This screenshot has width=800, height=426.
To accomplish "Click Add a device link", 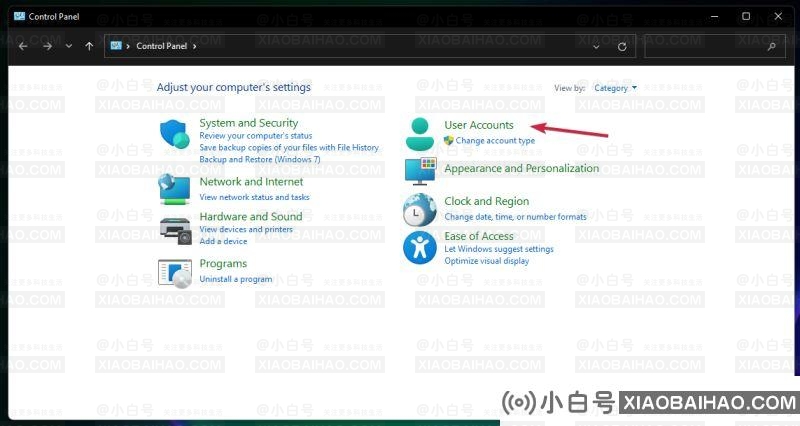I will (x=223, y=241).
